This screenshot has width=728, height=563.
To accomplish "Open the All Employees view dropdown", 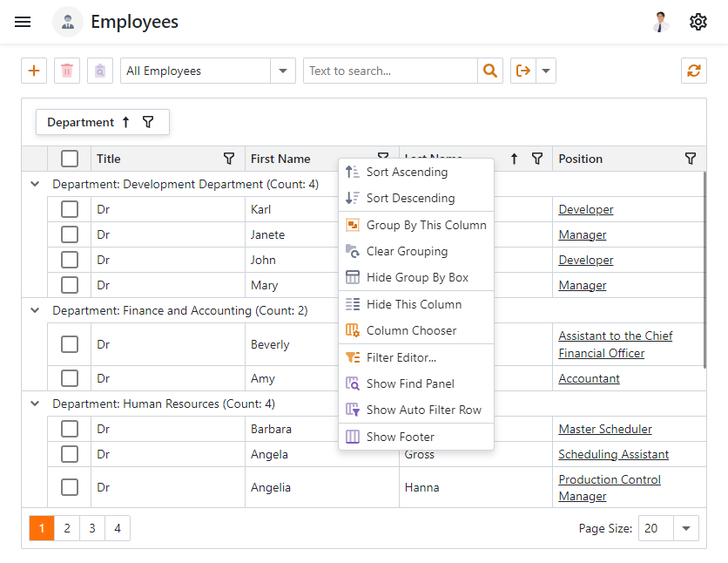I will pos(283,71).
